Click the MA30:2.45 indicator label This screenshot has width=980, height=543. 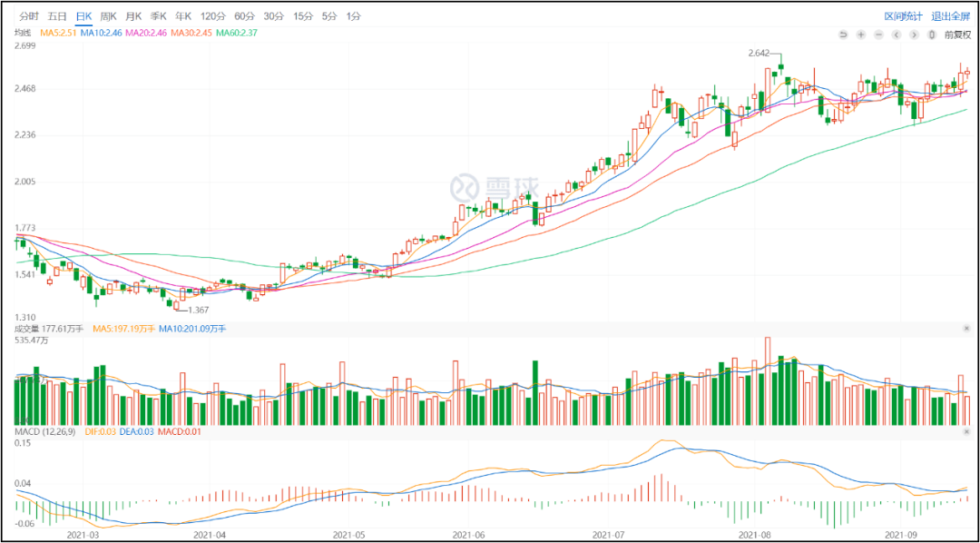(x=191, y=33)
